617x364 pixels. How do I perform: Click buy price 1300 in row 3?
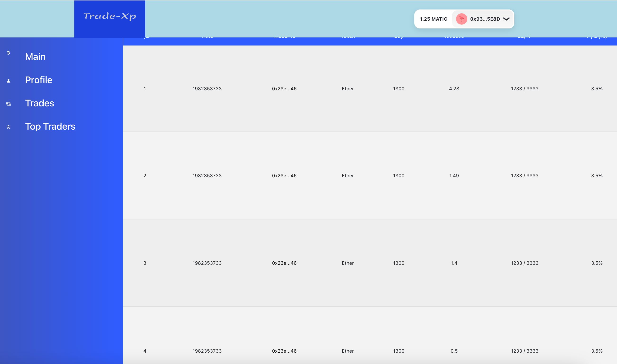point(399,263)
